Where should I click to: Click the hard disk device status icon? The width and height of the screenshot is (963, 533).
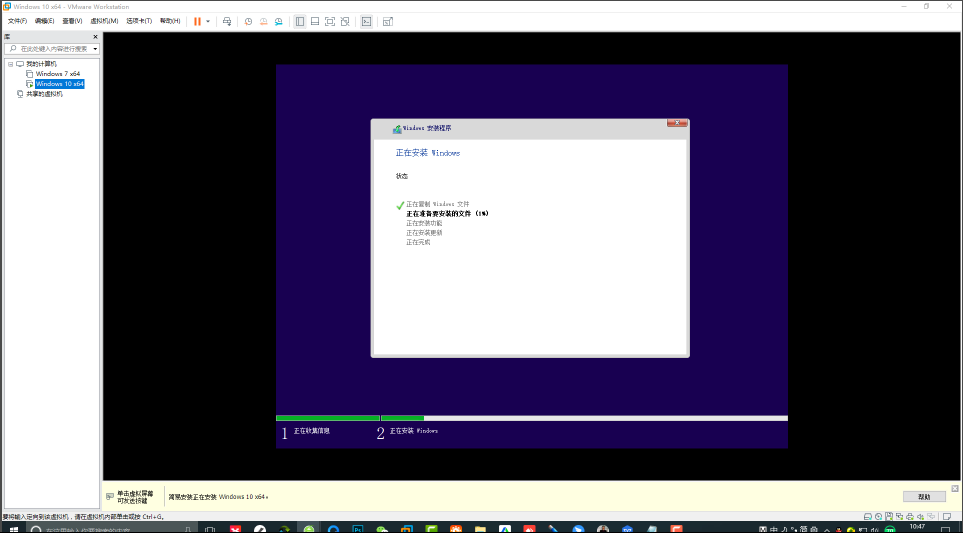click(x=868, y=516)
